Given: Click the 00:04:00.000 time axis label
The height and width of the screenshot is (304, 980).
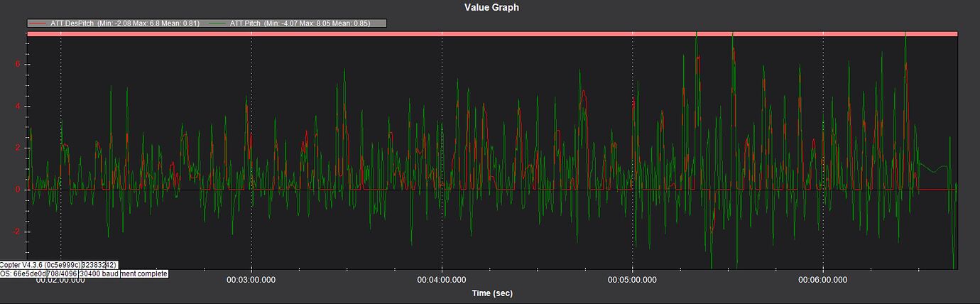Looking at the screenshot, I should [x=442, y=280].
